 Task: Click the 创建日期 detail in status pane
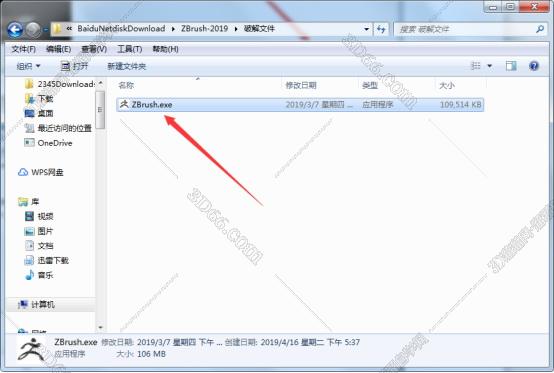(292, 342)
